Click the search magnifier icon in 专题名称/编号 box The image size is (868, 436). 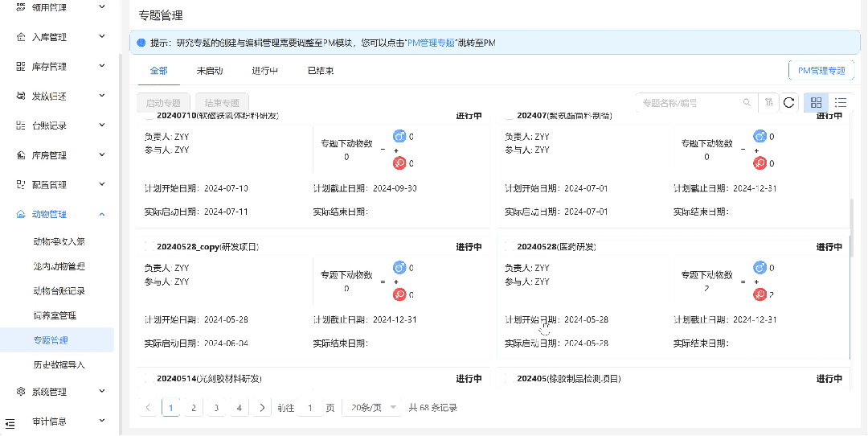pos(747,102)
